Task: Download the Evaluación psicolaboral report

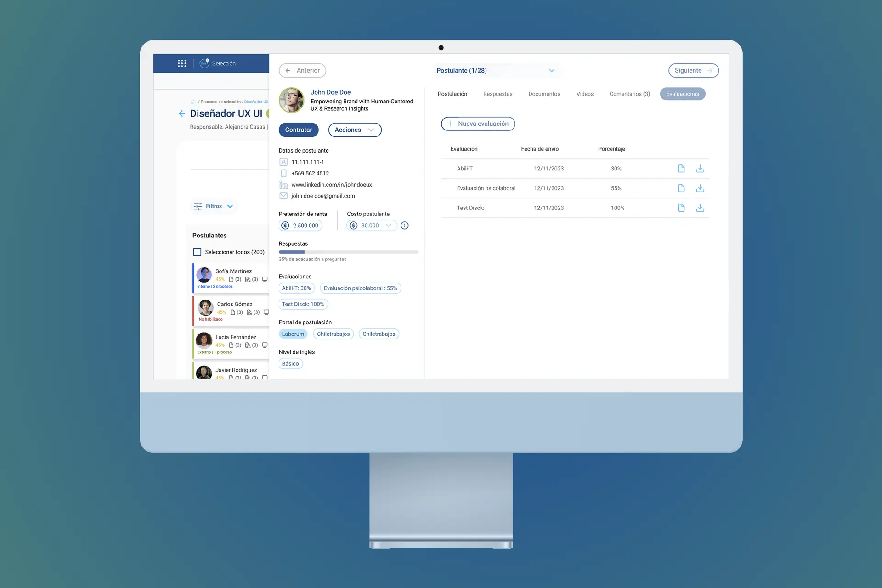Action: (700, 188)
